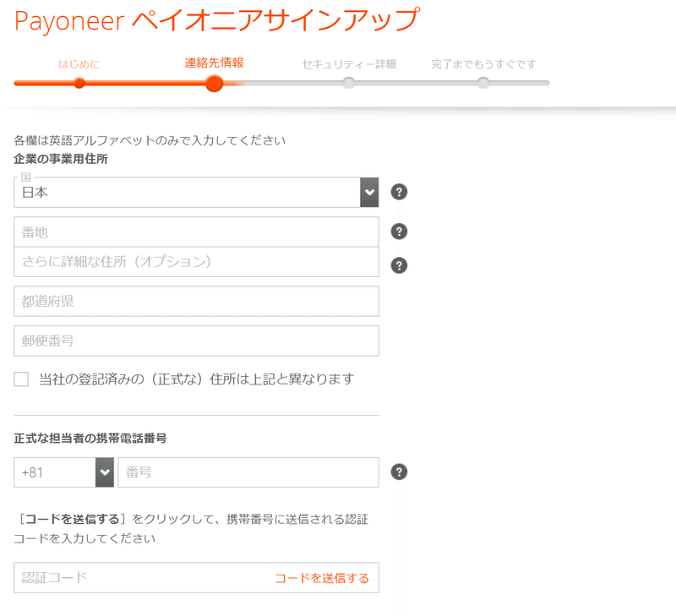Check the 当社の登記済みの住所は上記と異なります checkbox
The height and width of the screenshot is (616, 676).
[21, 379]
